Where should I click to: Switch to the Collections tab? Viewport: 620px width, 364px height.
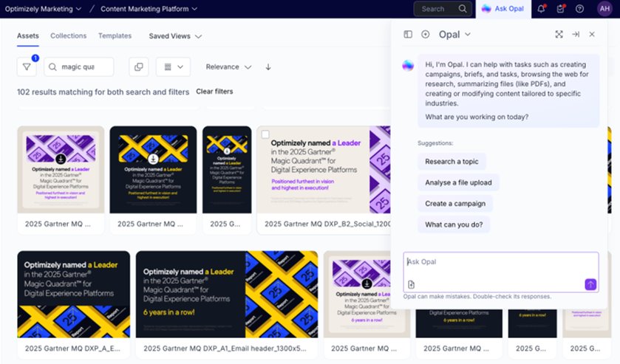(x=69, y=36)
